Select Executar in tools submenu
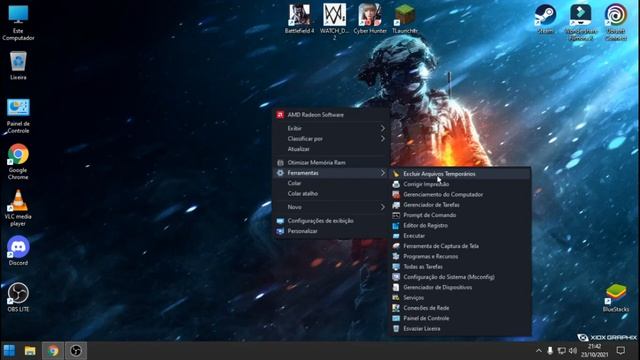Image resolution: width=640 pixels, height=360 pixels. [460, 236]
